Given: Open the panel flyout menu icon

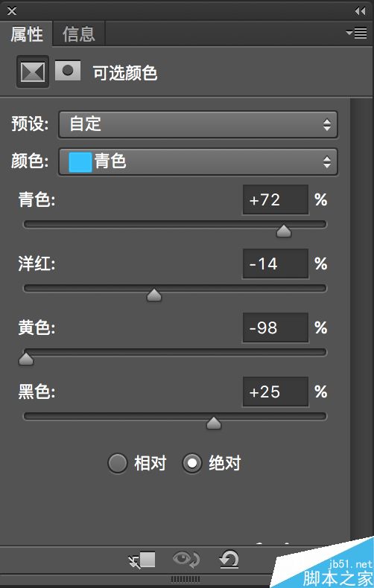Looking at the screenshot, I should point(356,33).
